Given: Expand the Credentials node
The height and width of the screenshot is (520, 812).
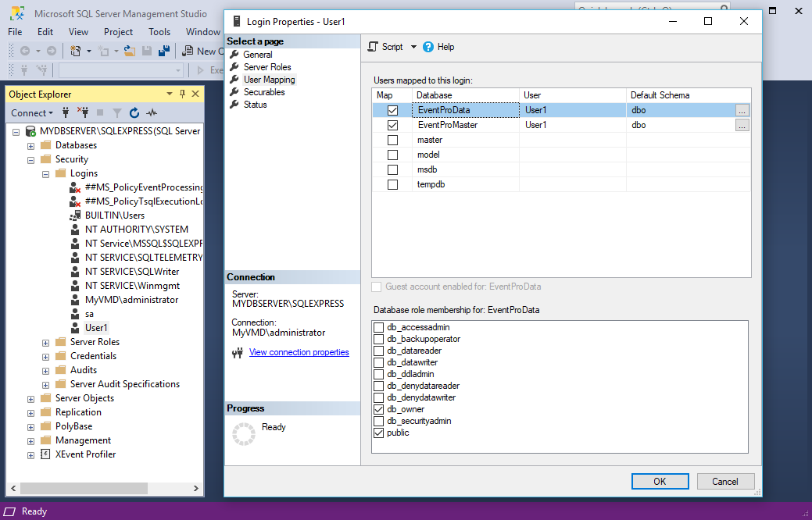Looking at the screenshot, I should (45, 357).
